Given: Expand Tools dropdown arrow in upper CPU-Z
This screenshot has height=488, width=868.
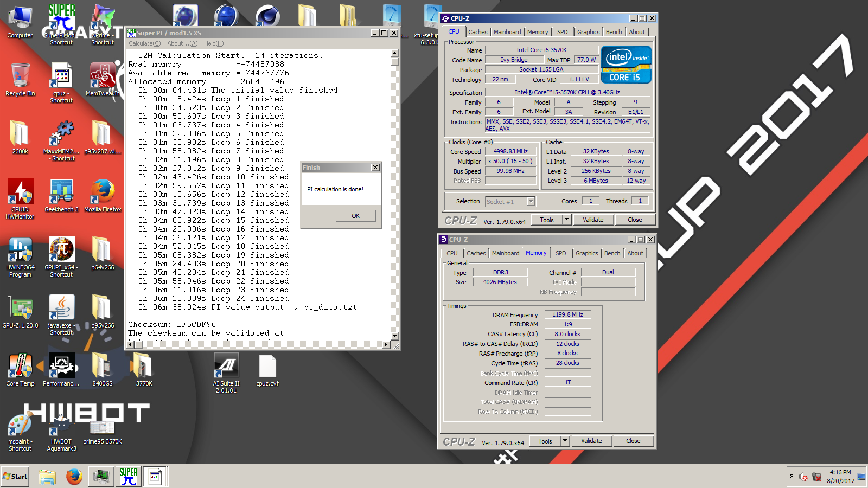Looking at the screenshot, I should [566, 220].
